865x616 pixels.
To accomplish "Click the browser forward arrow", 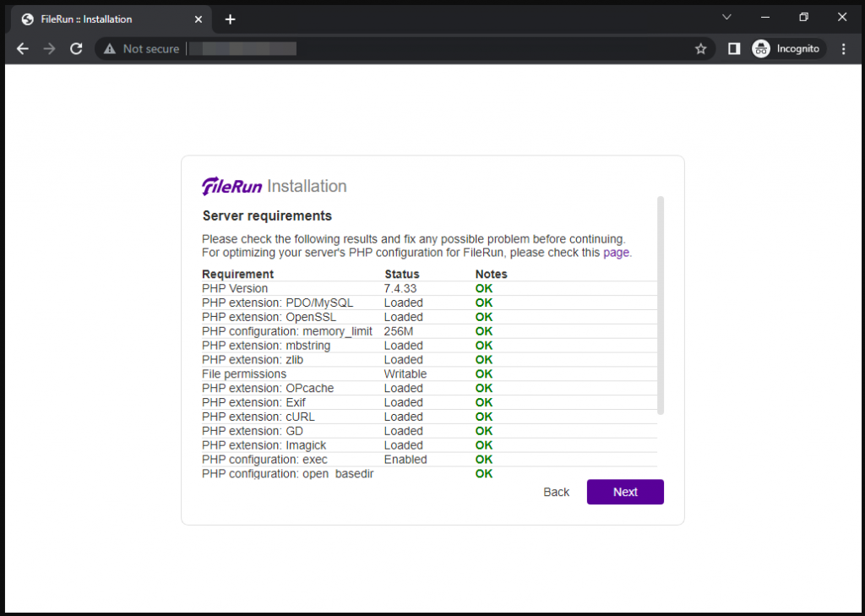I will tap(49, 49).
